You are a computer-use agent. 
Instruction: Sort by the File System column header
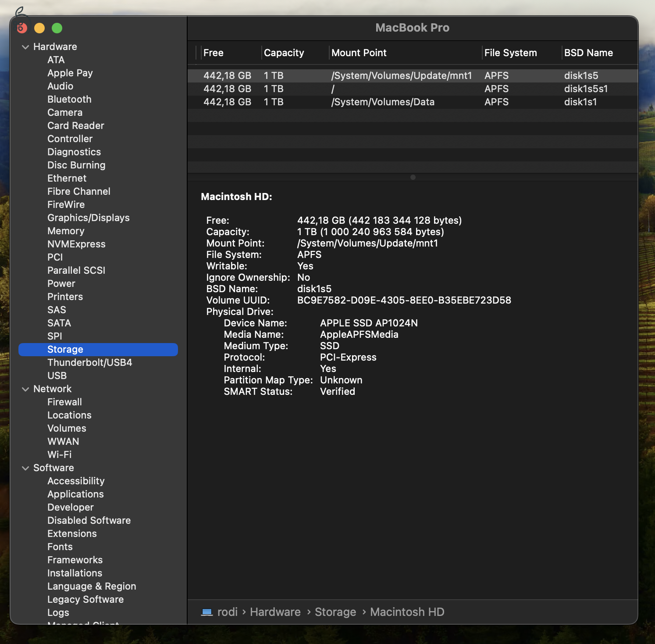pos(510,53)
